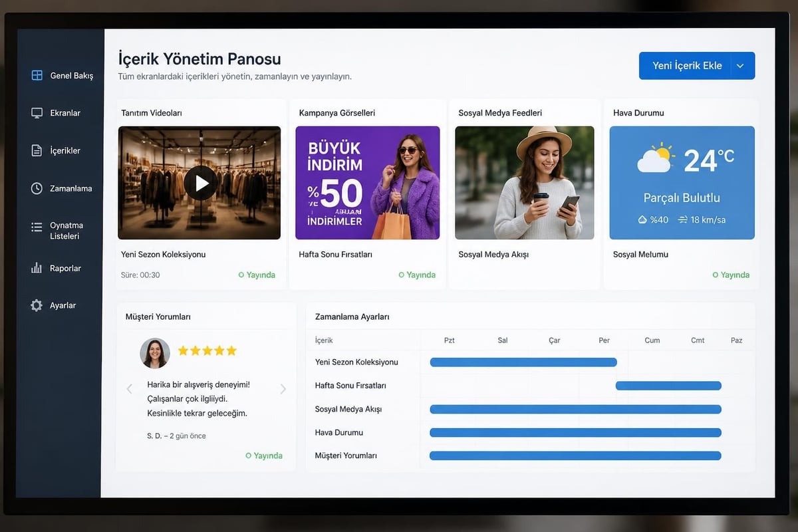Click the S. D. – 2 gün önce text
Screen dimensions: 798x532
176,436
